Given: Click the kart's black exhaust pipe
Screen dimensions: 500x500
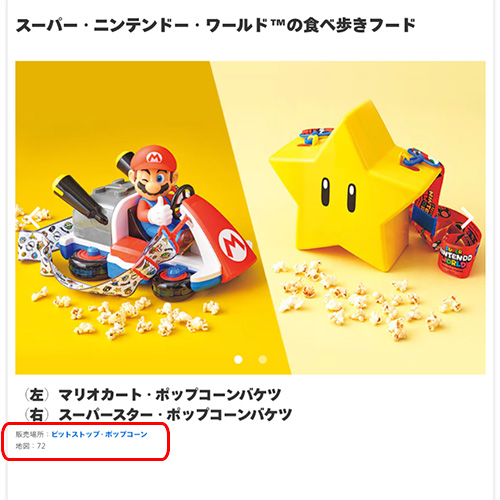Looking at the screenshot, I should point(80,197).
